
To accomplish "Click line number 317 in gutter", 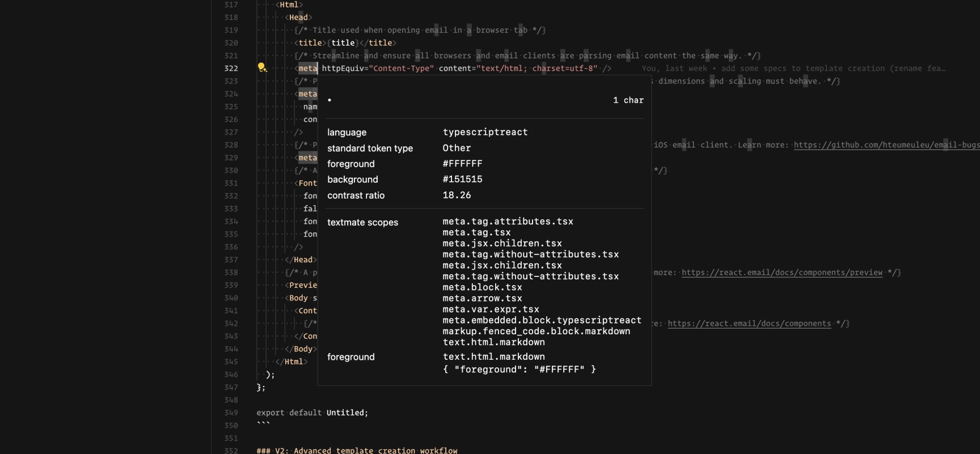I will click(x=231, y=5).
